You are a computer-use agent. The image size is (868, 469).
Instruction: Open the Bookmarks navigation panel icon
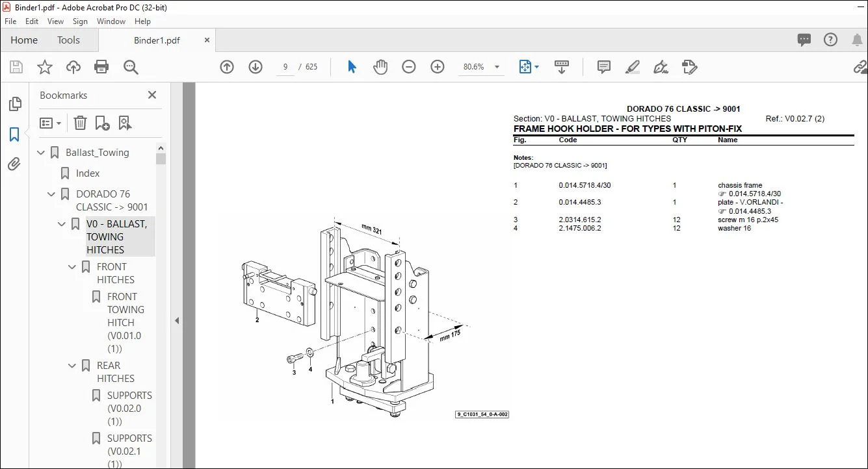click(x=14, y=134)
